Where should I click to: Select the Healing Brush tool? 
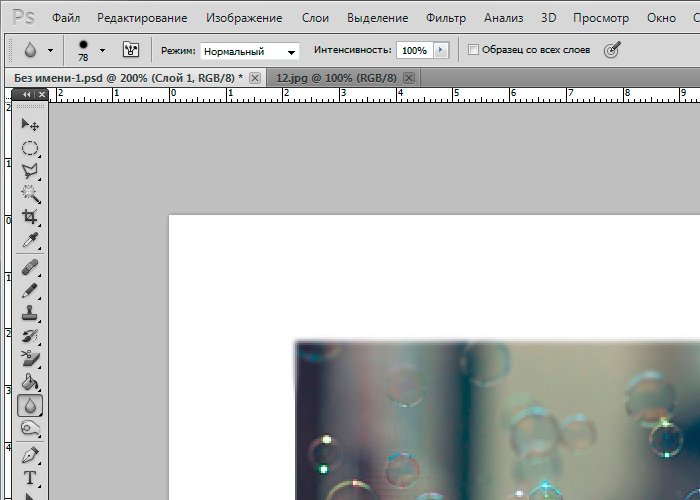click(x=30, y=267)
